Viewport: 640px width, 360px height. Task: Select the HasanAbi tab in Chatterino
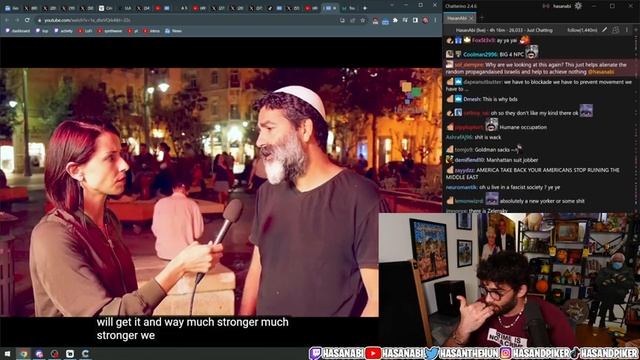click(x=460, y=18)
